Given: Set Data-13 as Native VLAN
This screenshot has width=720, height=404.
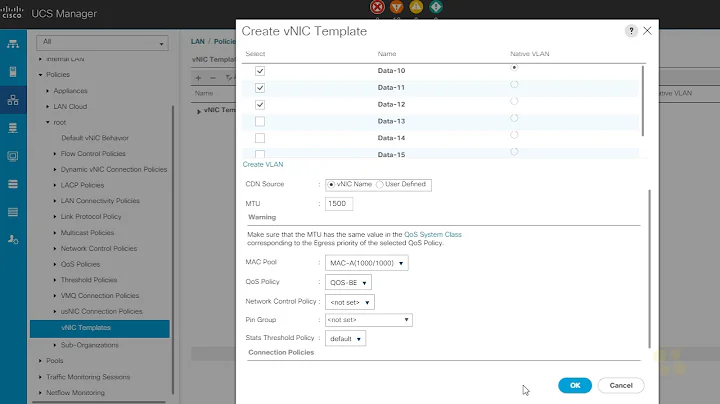Looking at the screenshot, I should click(514, 118).
